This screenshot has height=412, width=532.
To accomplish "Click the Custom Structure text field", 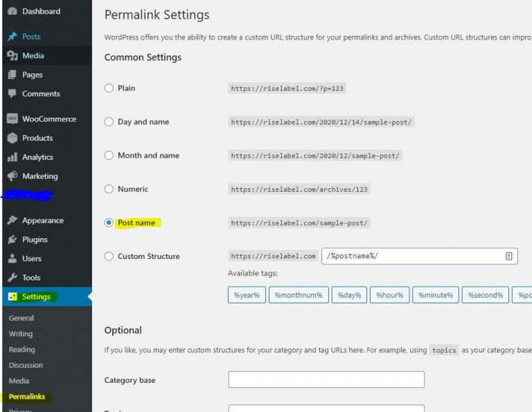I will click(419, 256).
